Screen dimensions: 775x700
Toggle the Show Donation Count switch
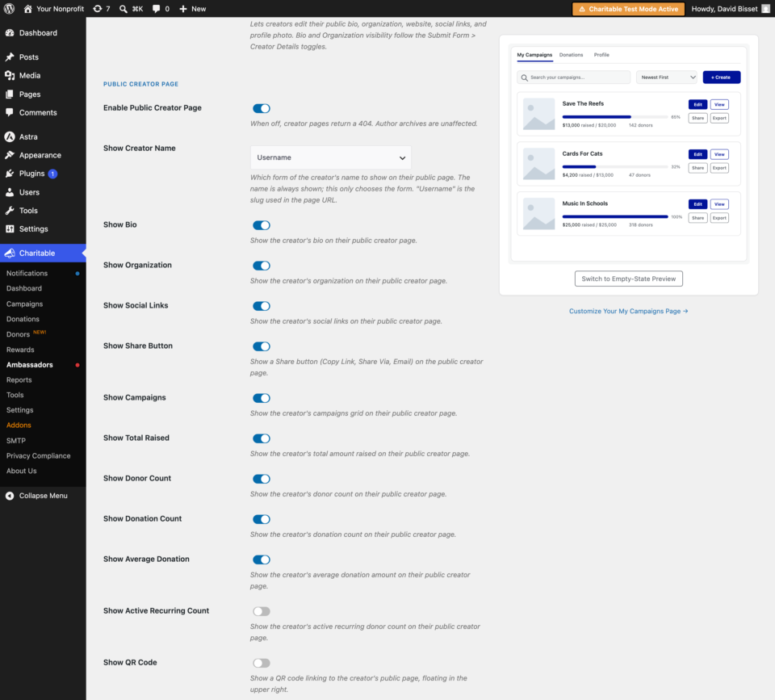tap(261, 519)
